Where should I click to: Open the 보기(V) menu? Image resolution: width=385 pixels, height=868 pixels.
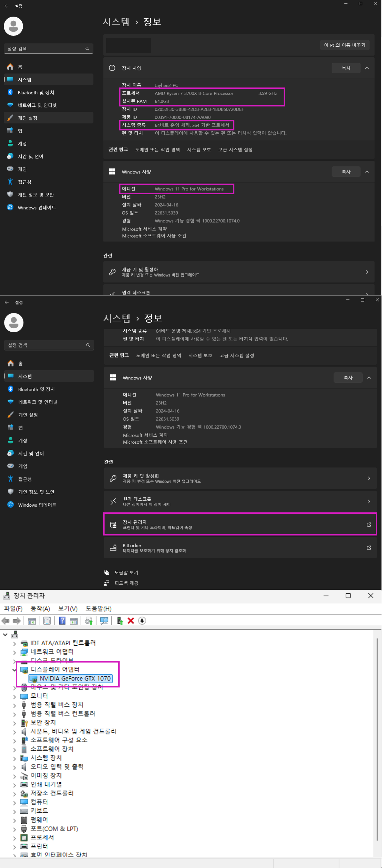[x=68, y=608]
